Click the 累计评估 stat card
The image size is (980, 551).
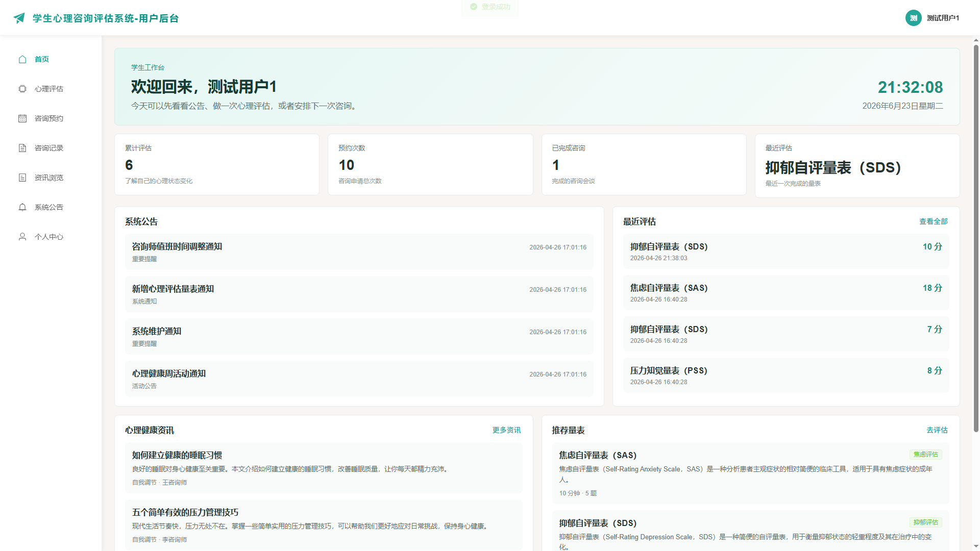click(x=217, y=165)
